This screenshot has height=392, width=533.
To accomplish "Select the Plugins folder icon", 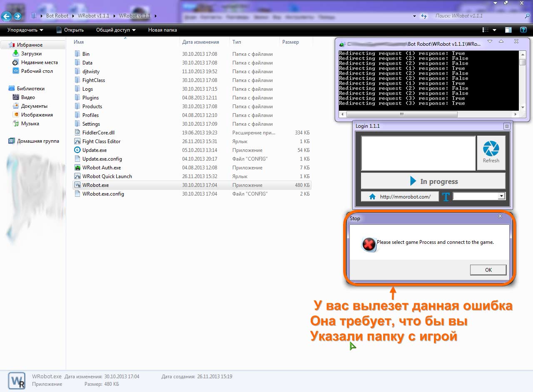I will (77, 97).
